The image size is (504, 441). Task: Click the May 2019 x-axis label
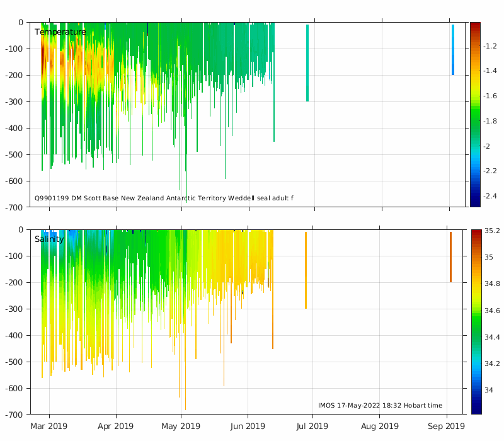click(x=181, y=426)
